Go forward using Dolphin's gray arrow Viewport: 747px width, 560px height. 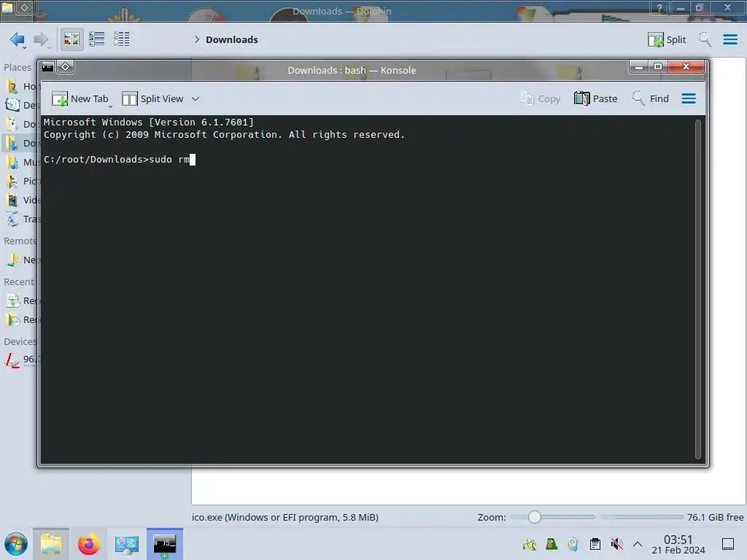point(42,39)
